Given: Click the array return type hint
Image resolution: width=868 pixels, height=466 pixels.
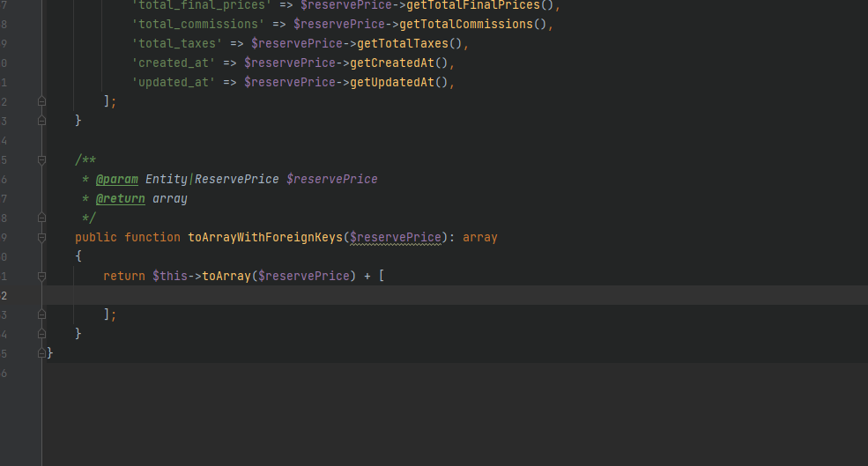Looking at the screenshot, I should (x=480, y=238).
